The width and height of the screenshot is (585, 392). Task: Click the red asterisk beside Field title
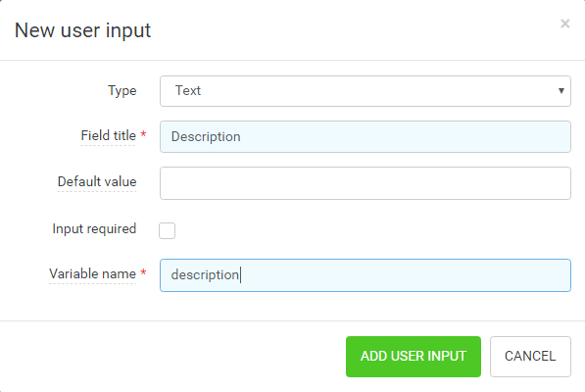tap(143, 134)
